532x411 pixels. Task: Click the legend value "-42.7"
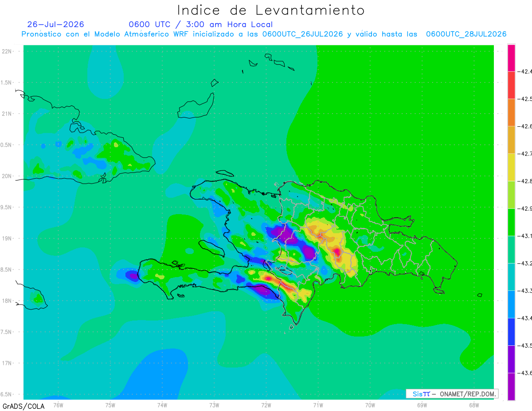click(x=525, y=154)
